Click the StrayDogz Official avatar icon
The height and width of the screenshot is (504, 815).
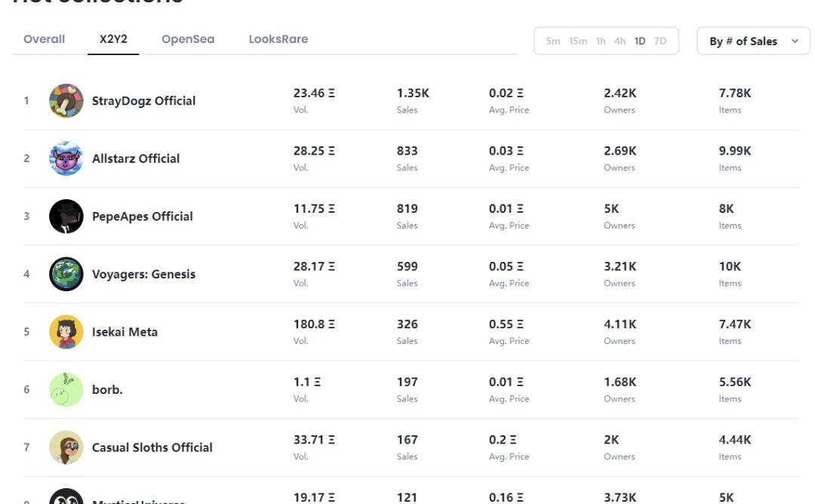[x=66, y=101]
